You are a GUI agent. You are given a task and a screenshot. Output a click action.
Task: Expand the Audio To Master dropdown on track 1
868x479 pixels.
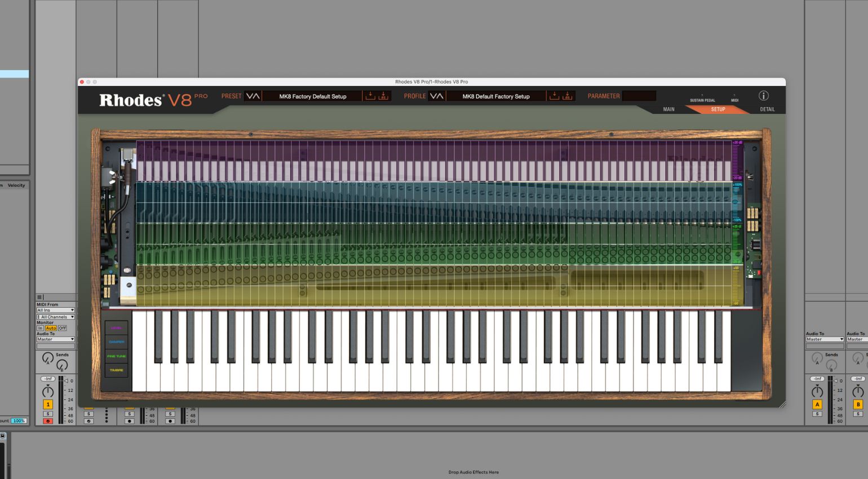coord(55,339)
